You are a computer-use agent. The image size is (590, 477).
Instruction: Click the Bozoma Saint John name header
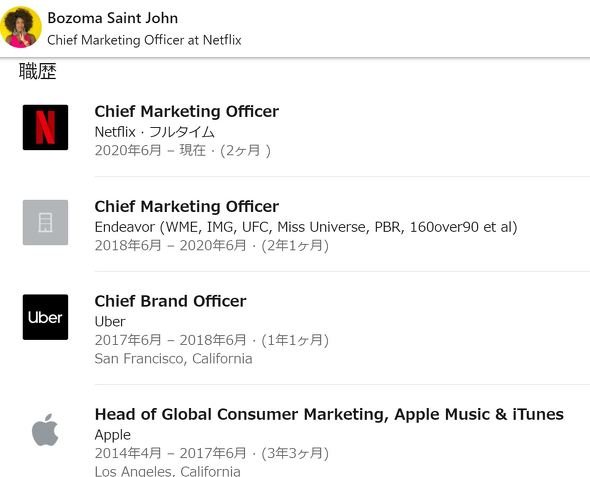(x=113, y=18)
